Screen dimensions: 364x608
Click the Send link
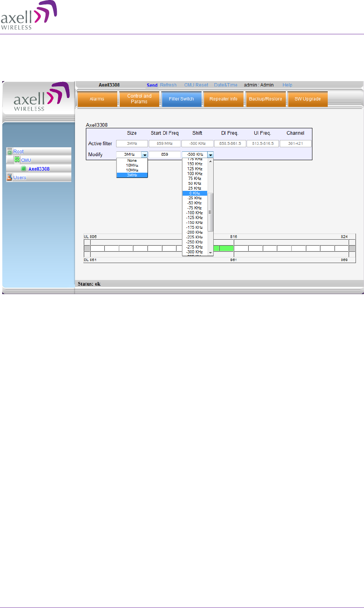point(152,85)
